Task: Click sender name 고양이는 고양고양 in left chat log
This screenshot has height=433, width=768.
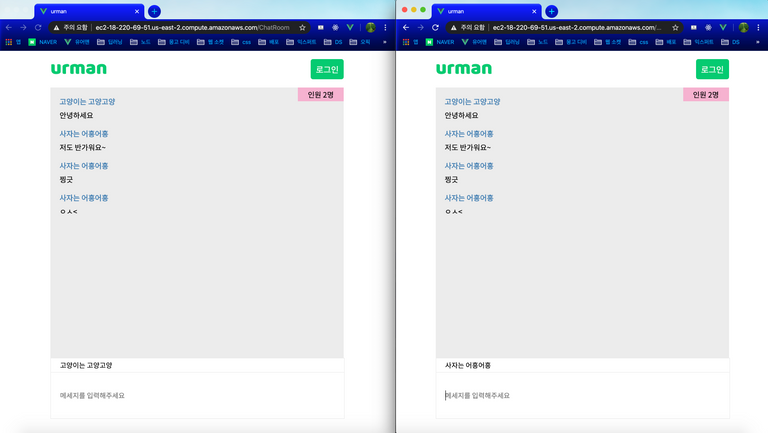Action: click(87, 101)
